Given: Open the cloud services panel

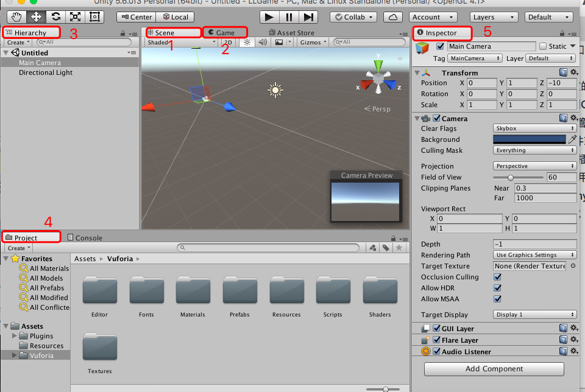Looking at the screenshot, I should (x=393, y=17).
